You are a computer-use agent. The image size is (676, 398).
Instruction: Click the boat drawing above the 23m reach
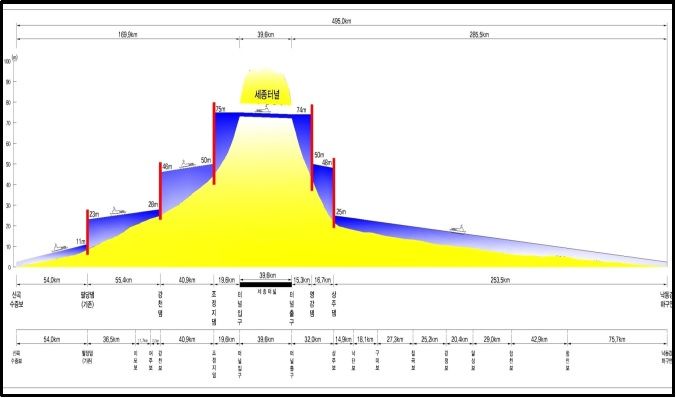click(118, 210)
